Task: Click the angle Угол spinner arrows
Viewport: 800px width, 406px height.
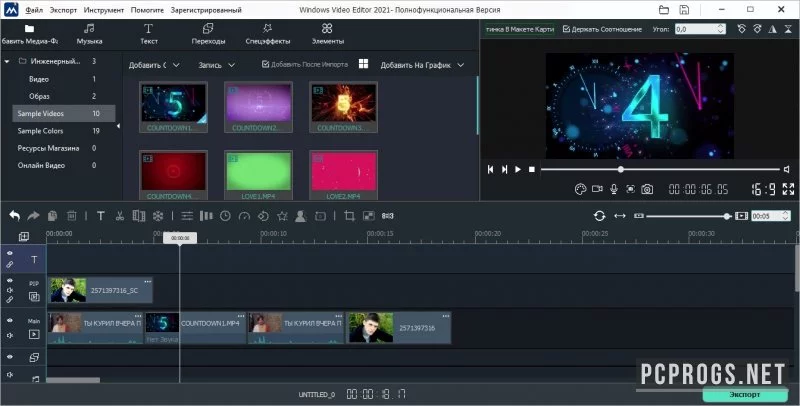Action: (x=720, y=29)
